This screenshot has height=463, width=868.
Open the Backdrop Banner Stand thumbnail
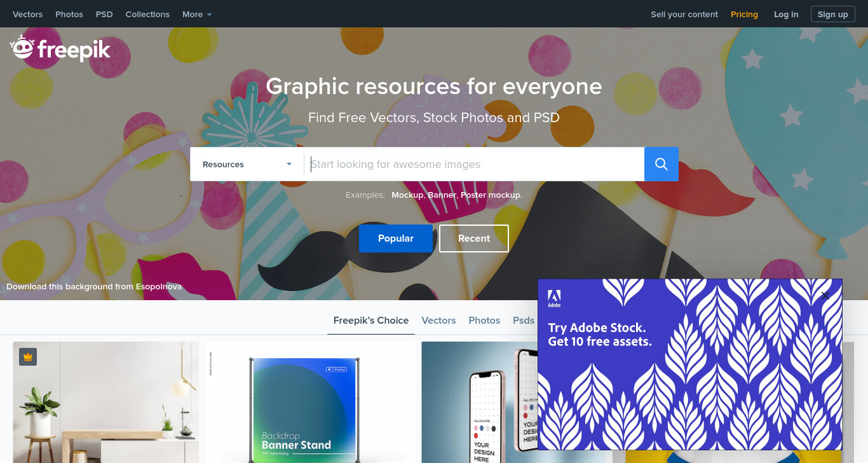point(310,403)
